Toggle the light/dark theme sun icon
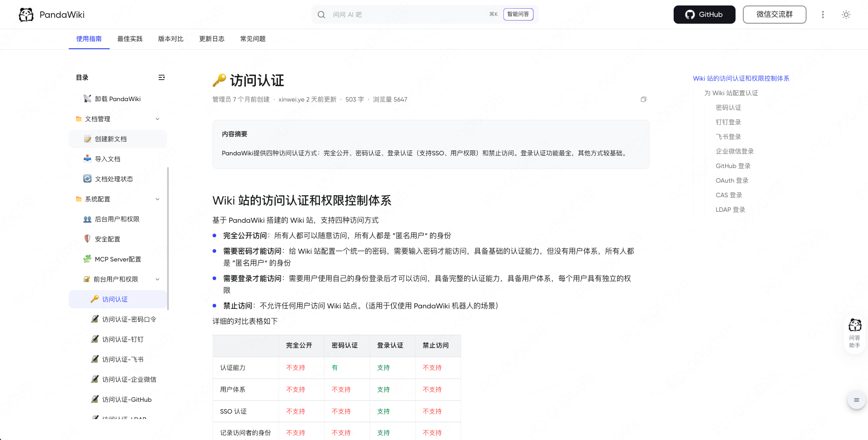The image size is (868, 440). 846,15
